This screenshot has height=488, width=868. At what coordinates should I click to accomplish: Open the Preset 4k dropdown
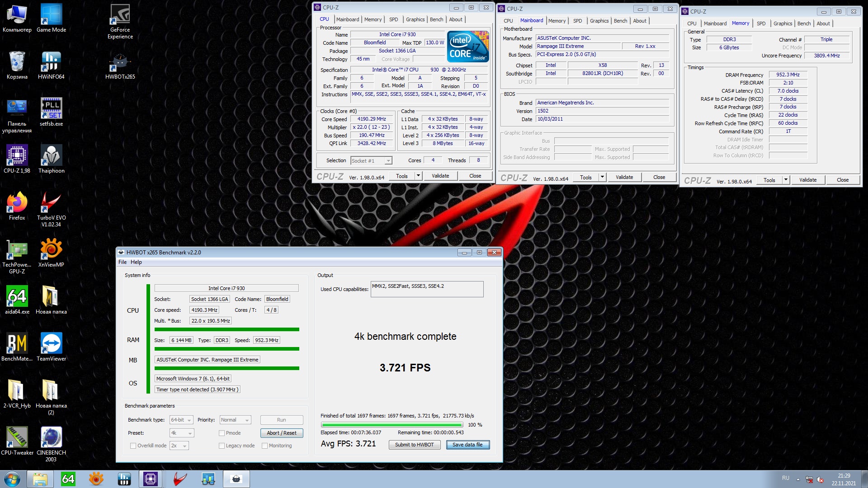click(x=182, y=433)
